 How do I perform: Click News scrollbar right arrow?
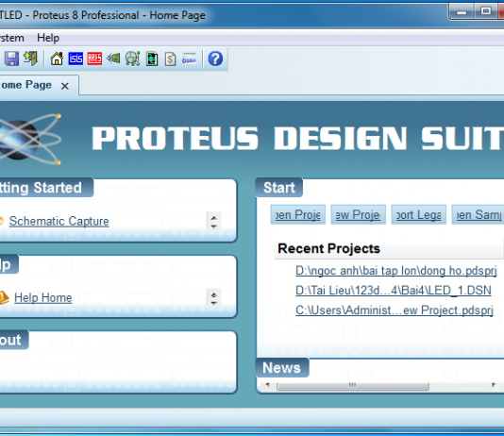tap(494, 385)
